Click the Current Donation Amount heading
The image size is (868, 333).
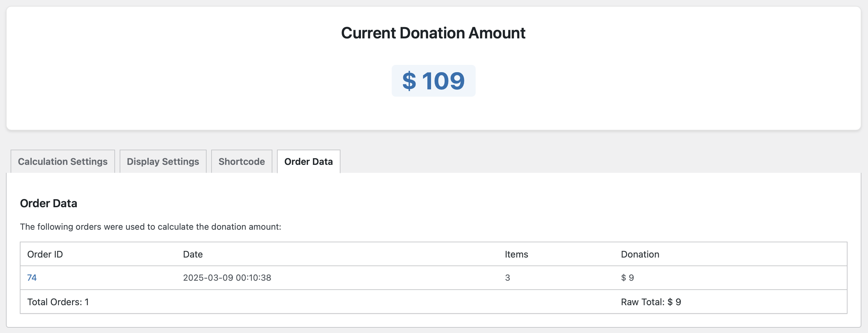coord(433,33)
